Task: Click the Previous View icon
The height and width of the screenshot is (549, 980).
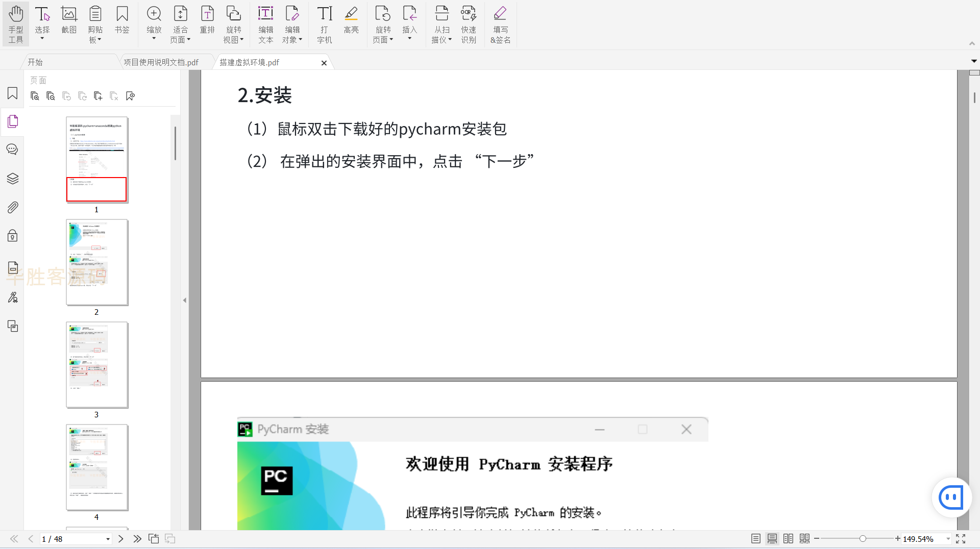Action: 154,539
